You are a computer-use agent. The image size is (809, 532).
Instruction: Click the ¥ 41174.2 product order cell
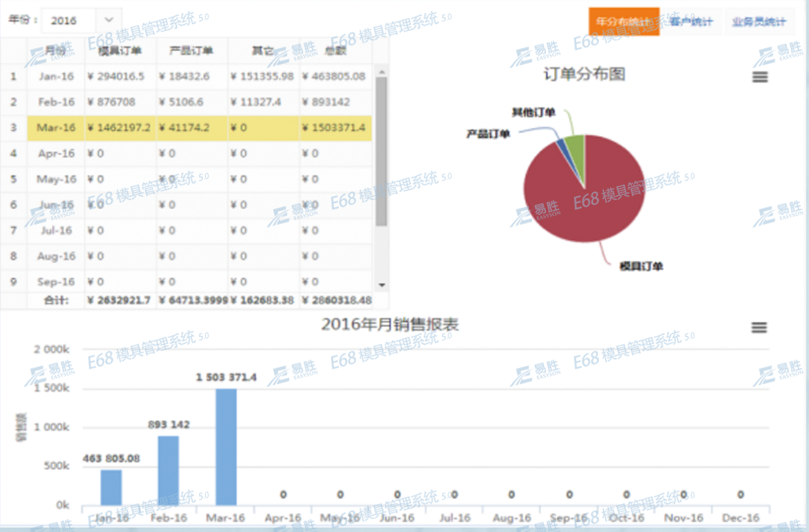191,128
